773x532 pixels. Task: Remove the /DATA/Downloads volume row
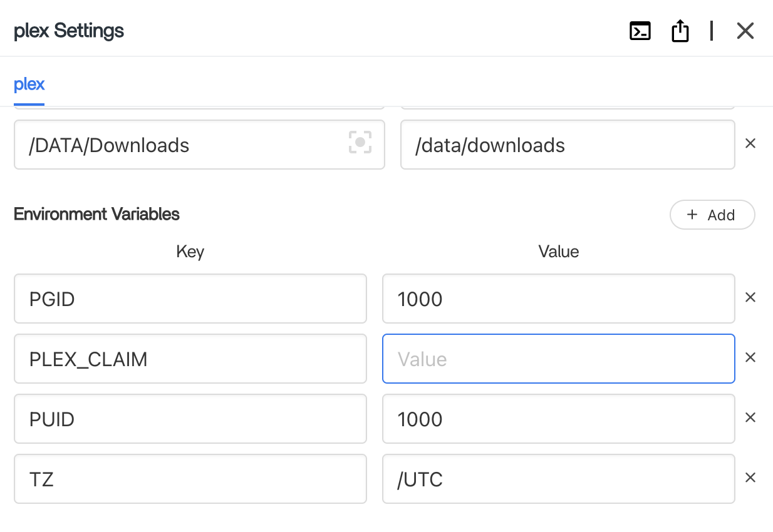tap(750, 143)
